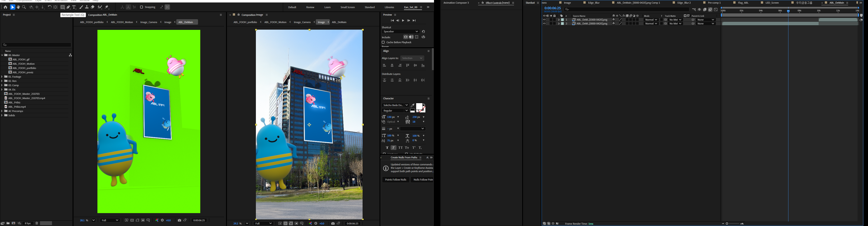Switch to the Edge_Blur timeline tab
Screen dimensions: 868x226
593,3
